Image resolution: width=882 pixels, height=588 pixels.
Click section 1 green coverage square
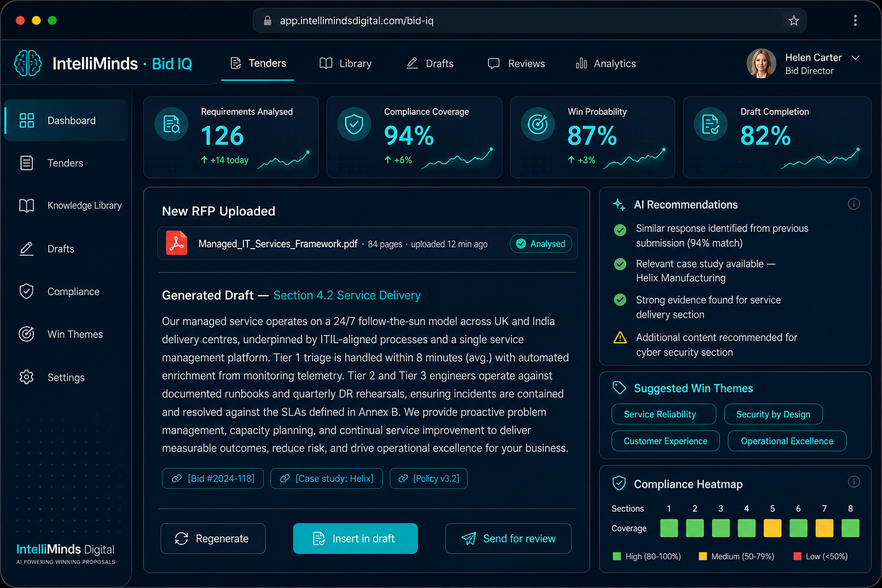tap(669, 528)
